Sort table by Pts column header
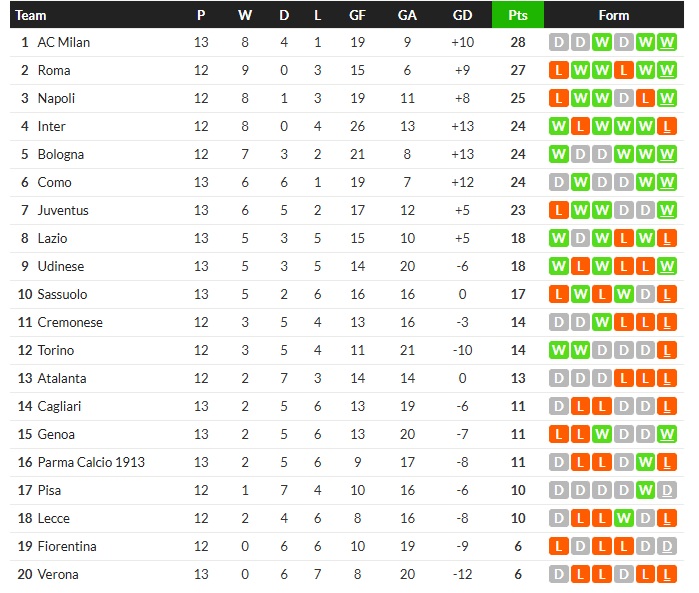 [518, 15]
